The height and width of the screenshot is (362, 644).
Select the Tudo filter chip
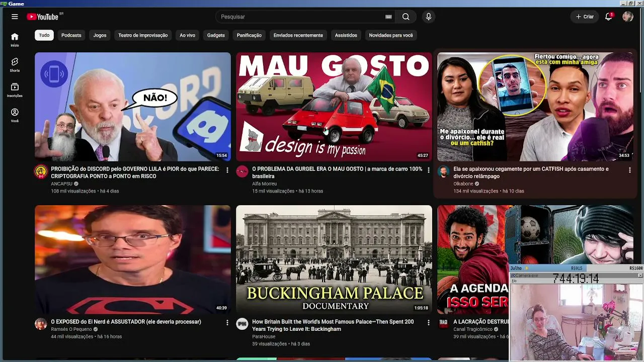click(x=44, y=35)
